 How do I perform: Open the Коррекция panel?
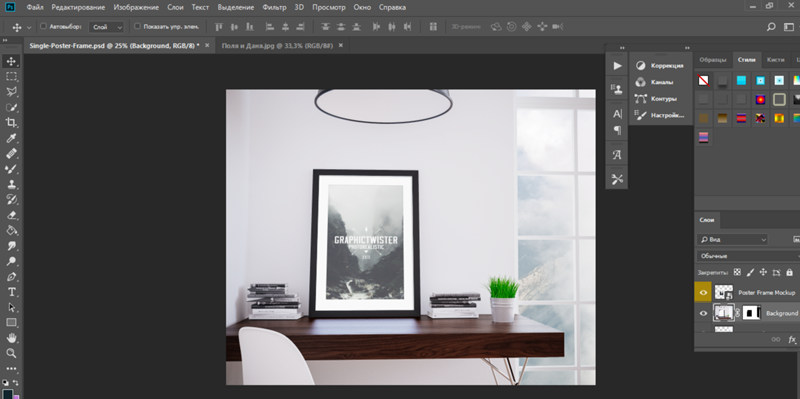[x=660, y=65]
